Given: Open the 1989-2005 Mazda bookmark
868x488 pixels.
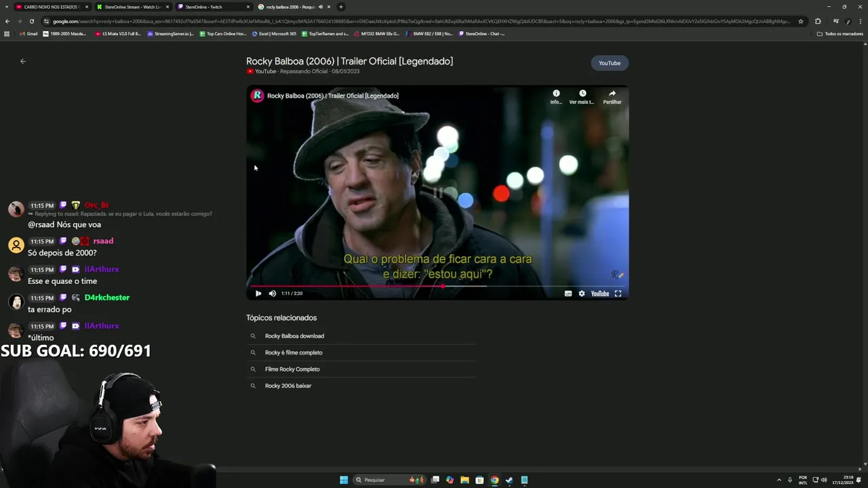Looking at the screenshot, I should pyautogui.click(x=64, y=33).
